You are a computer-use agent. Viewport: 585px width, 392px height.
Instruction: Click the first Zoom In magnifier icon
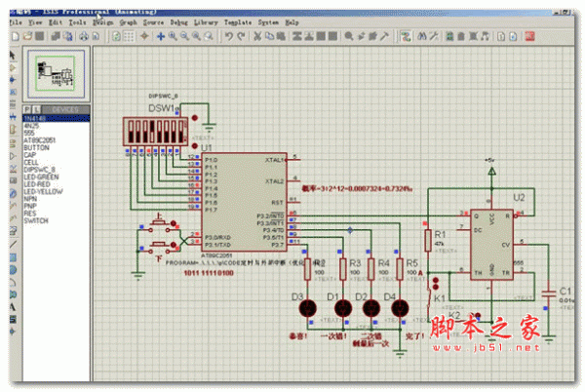[173, 36]
